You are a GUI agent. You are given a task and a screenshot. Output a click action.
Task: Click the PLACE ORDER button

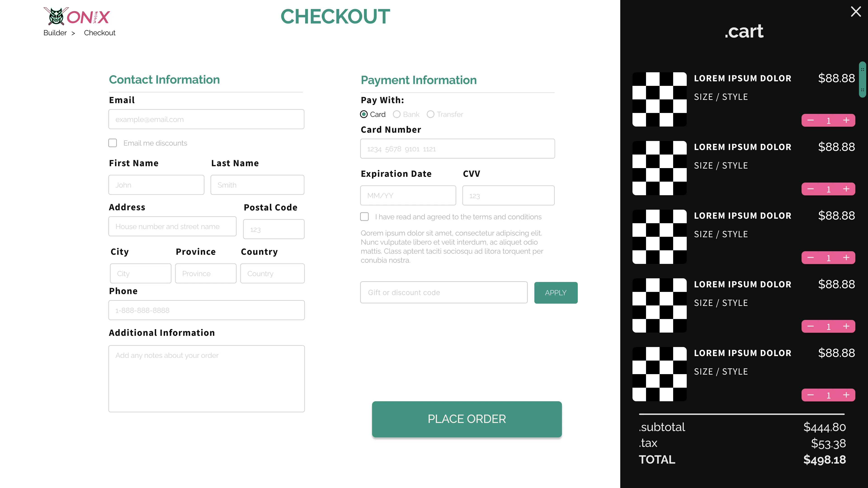467,419
